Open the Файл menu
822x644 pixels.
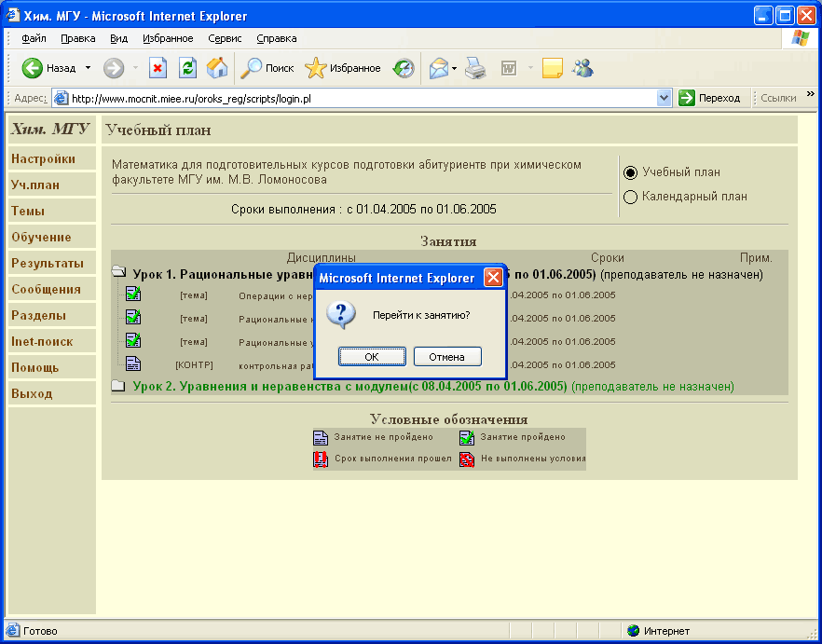point(34,39)
